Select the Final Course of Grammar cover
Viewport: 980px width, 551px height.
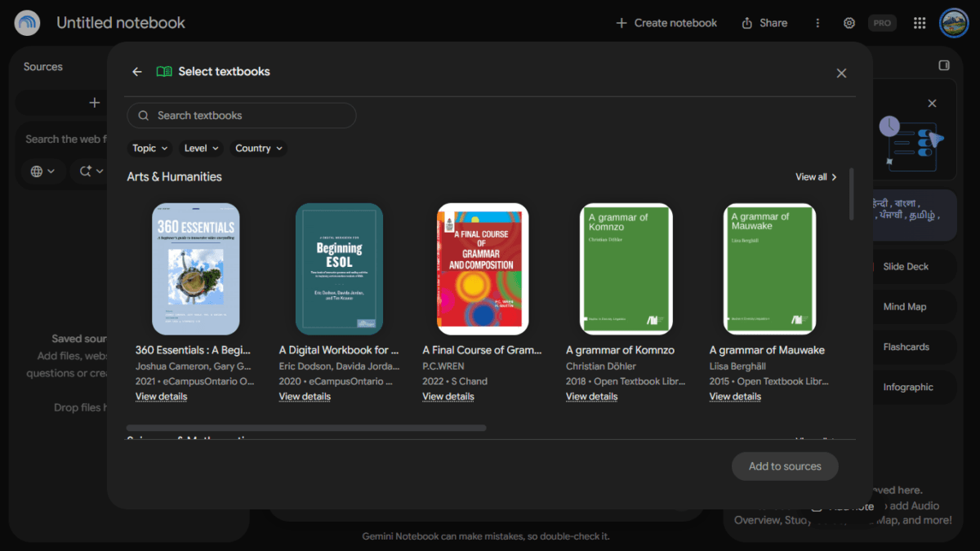click(483, 269)
